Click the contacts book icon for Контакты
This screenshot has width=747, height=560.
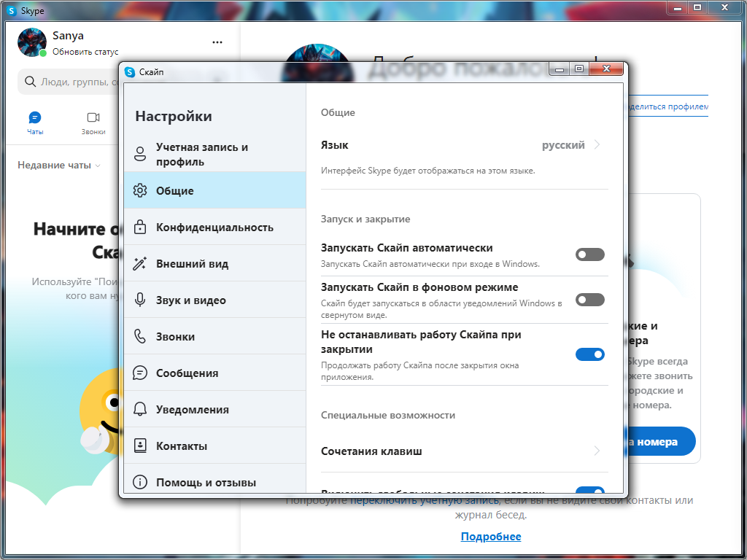139,446
